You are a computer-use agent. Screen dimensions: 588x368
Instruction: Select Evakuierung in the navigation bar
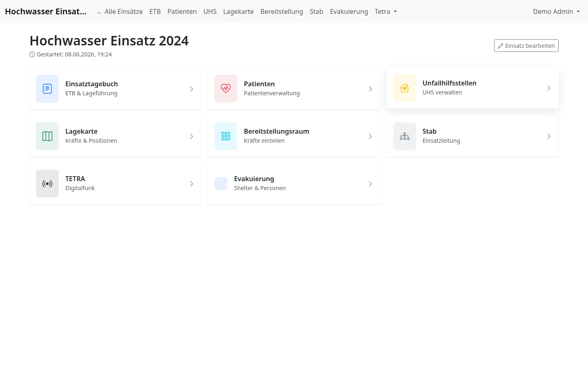pos(349,11)
